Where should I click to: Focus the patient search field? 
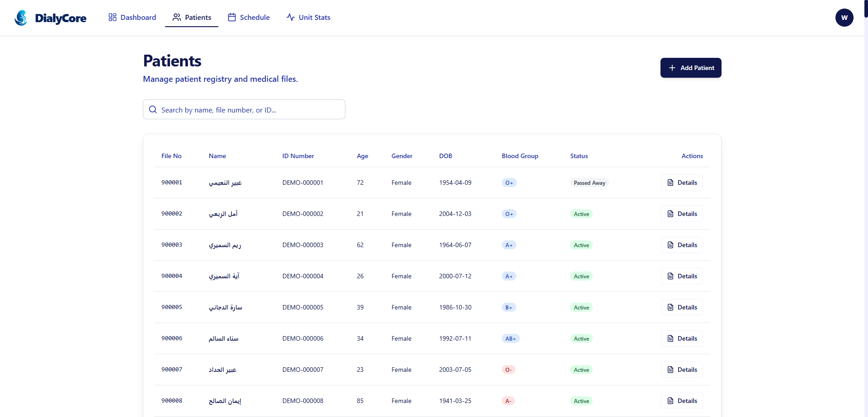coord(244,109)
